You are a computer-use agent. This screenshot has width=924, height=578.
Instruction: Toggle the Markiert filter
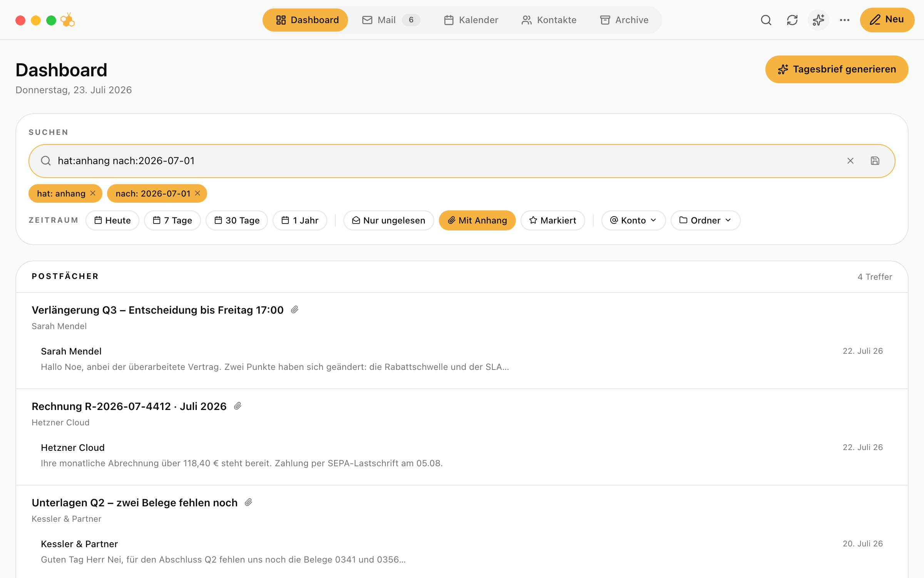(x=553, y=220)
